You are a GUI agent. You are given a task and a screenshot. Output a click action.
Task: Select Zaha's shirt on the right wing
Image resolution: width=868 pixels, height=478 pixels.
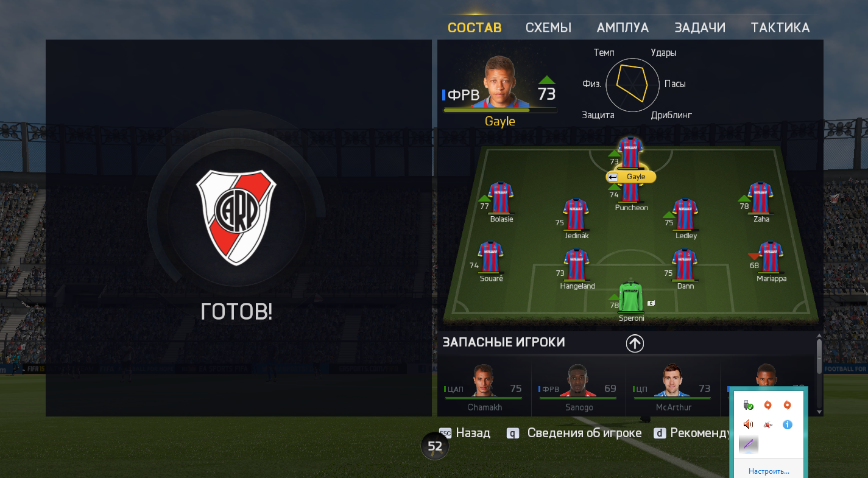[x=760, y=197]
